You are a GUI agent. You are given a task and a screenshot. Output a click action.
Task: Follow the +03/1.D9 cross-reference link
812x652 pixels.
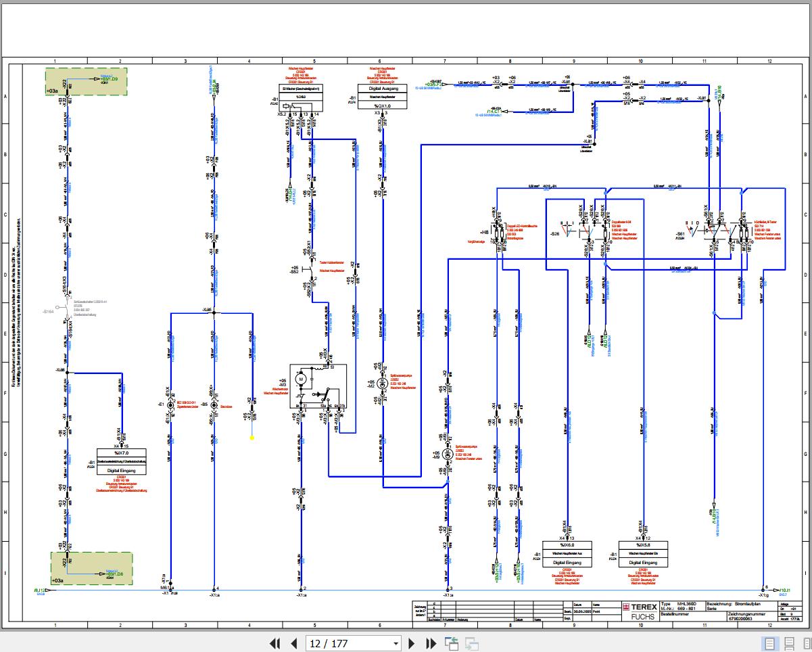109,79
